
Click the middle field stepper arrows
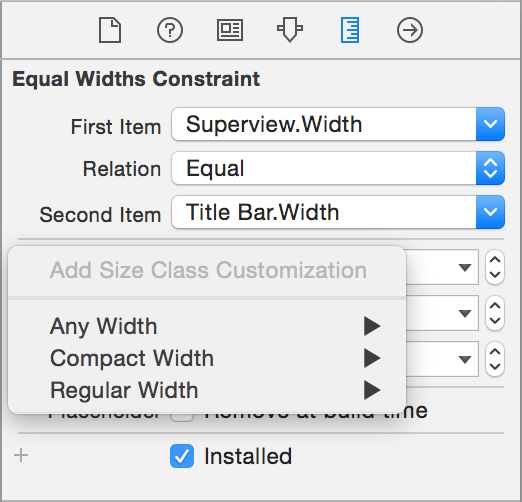tap(495, 313)
